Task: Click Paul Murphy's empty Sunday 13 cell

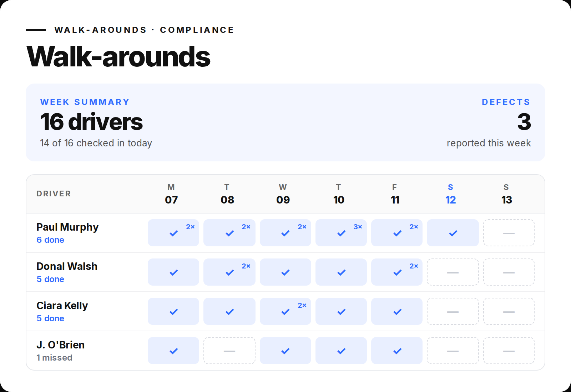Action: [509, 233]
